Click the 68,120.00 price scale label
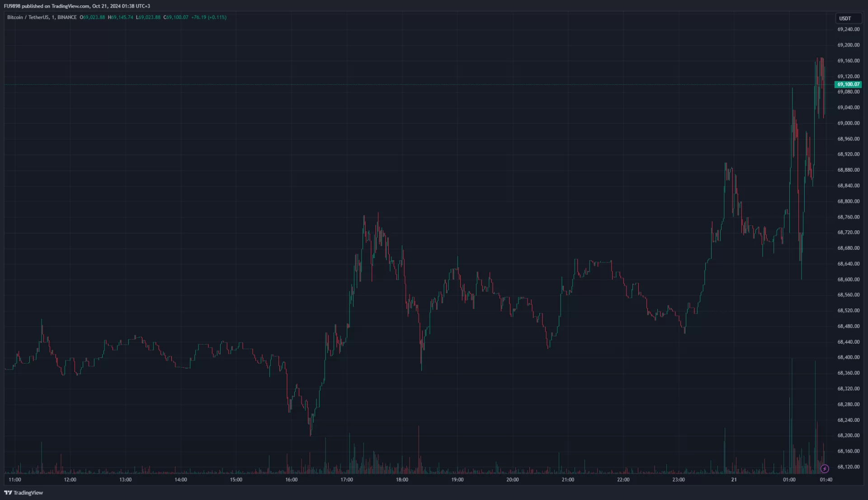 [x=848, y=467]
